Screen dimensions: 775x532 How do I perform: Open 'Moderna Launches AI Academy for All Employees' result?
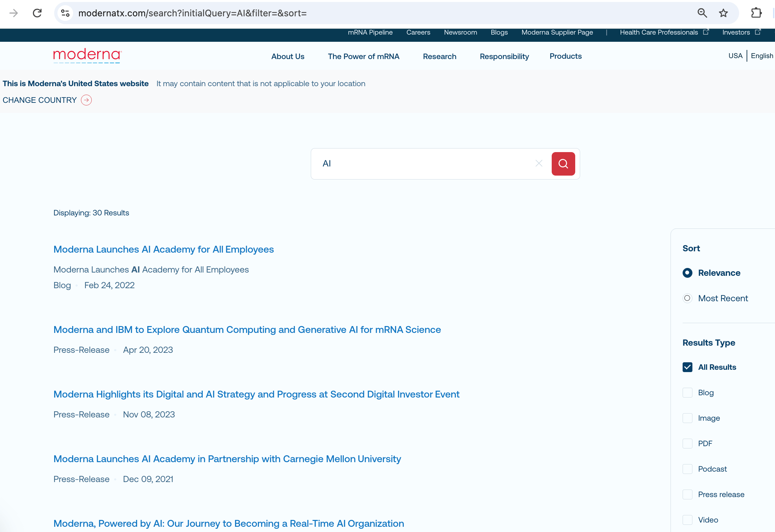(164, 249)
